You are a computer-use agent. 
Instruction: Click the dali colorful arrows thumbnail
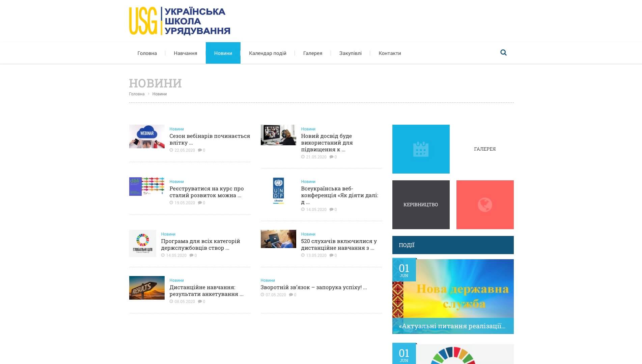[x=147, y=186]
